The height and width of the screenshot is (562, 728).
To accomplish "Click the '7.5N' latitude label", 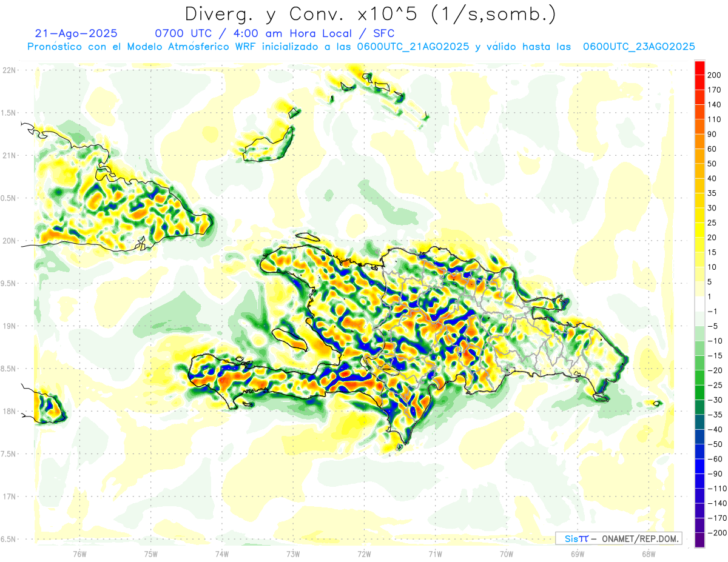I will coord(8,453).
